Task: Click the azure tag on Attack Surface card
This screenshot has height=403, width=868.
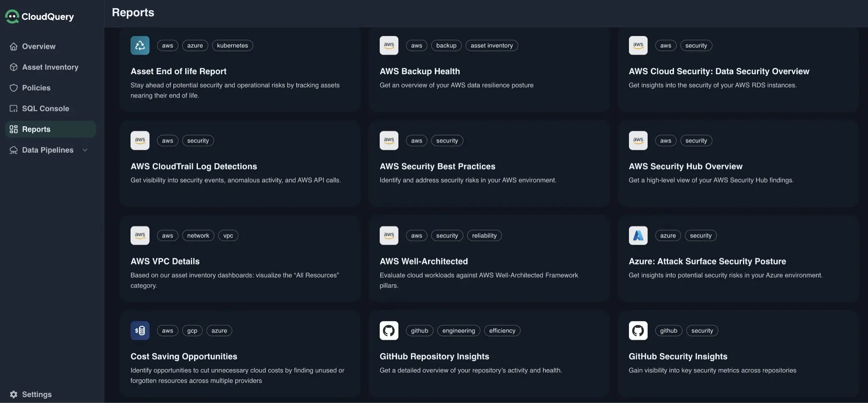Action: click(668, 235)
